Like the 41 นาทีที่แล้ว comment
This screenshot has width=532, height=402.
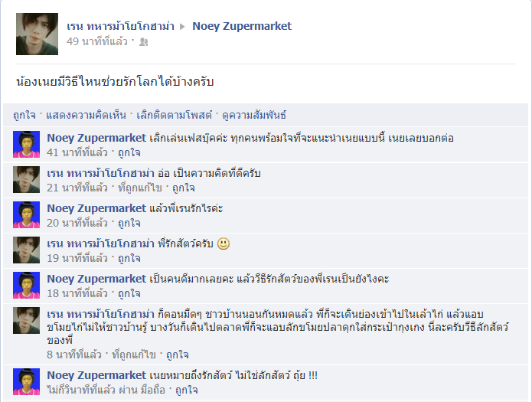click(x=129, y=153)
